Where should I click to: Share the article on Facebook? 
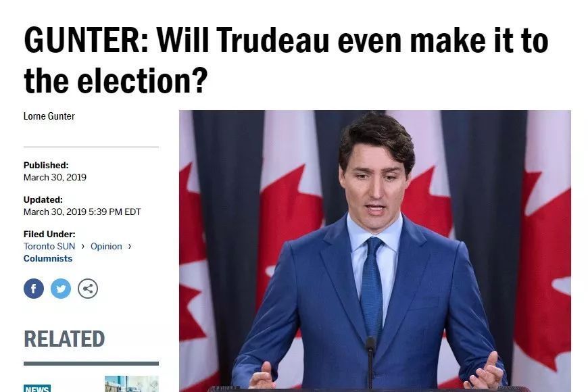coord(34,289)
